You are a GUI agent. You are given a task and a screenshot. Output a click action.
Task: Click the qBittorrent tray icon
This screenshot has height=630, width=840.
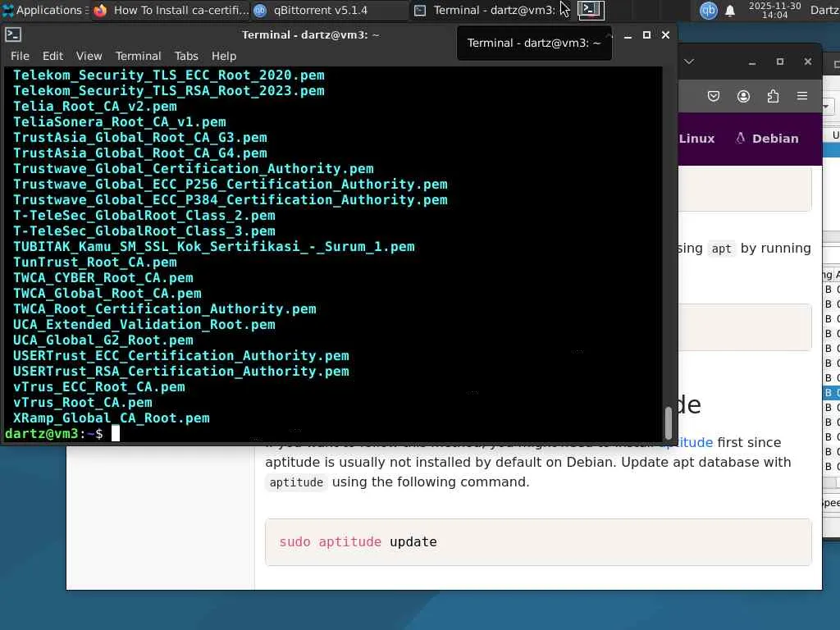(708, 10)
